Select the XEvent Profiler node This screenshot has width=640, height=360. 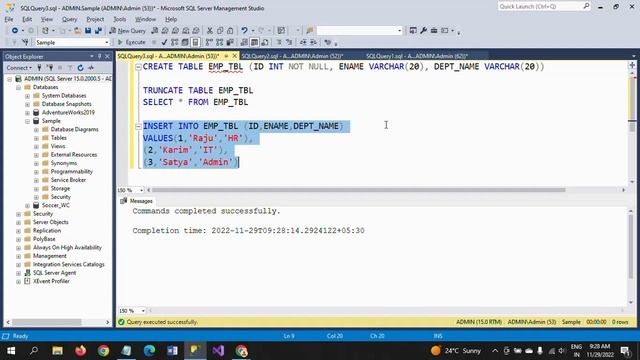click(51, 281)
